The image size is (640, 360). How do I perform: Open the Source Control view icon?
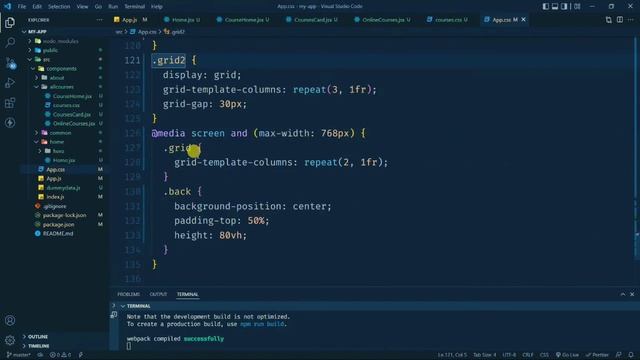click(10, 62)
